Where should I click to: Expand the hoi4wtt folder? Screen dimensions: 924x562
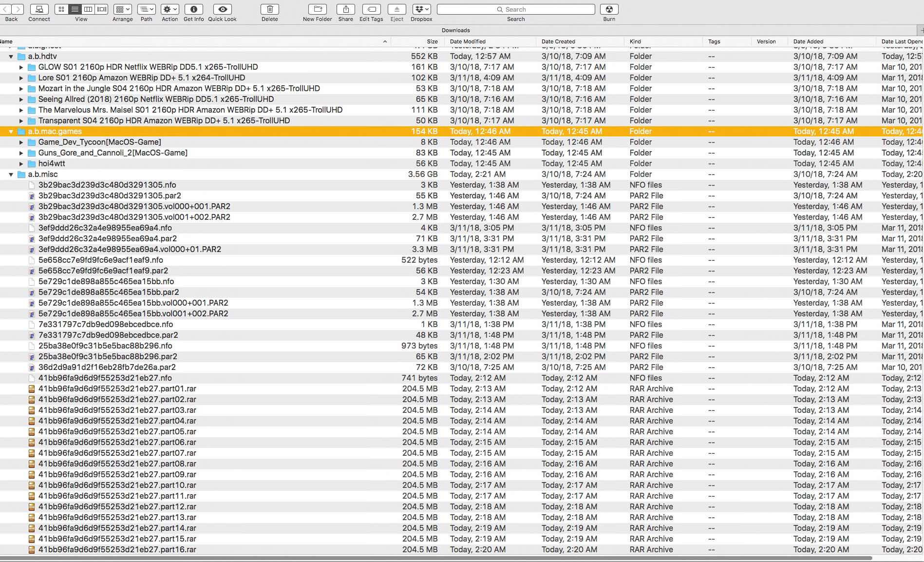[21, 164]
